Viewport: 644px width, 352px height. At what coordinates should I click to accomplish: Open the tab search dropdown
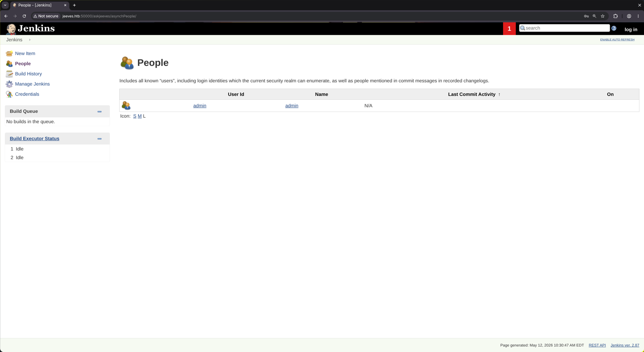coord(5,5)
